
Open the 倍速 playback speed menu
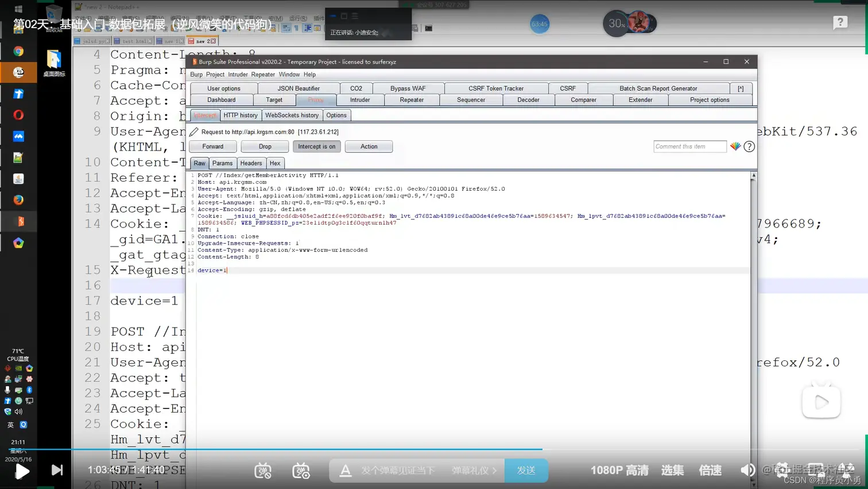(710, 471)
